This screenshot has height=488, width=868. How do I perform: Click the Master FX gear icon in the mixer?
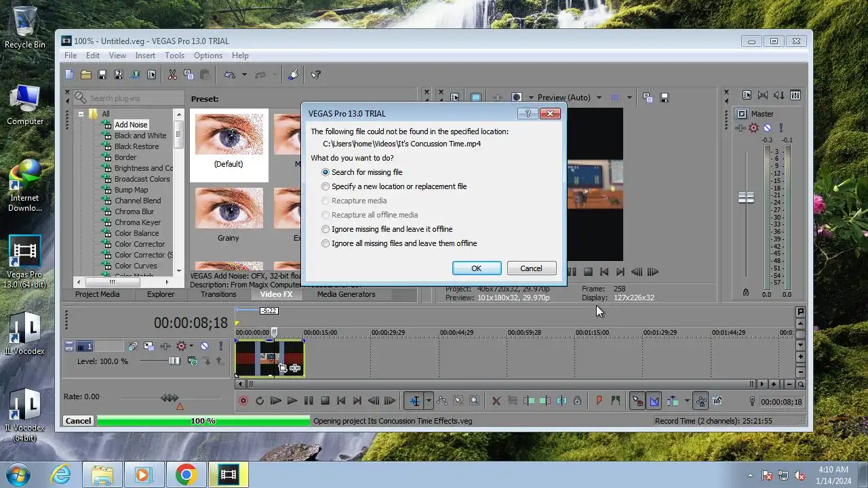(754, 127)
